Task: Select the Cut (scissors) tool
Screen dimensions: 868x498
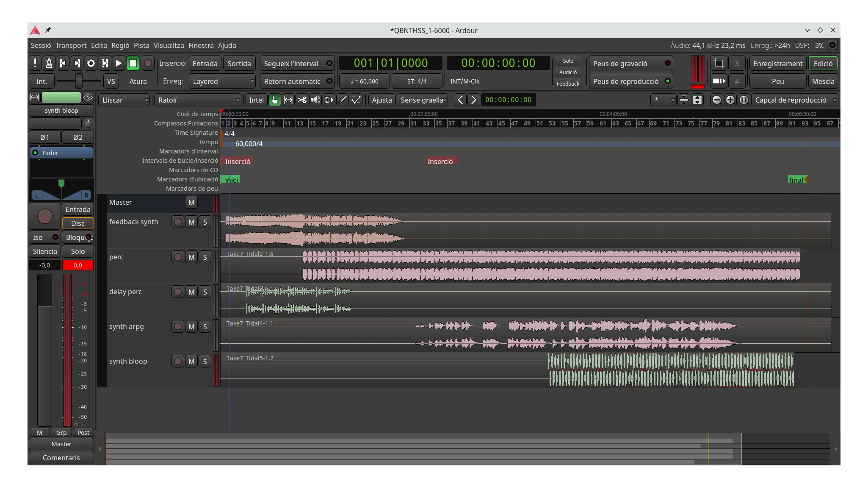Action: pyautogui.click(x=302, y=100)
